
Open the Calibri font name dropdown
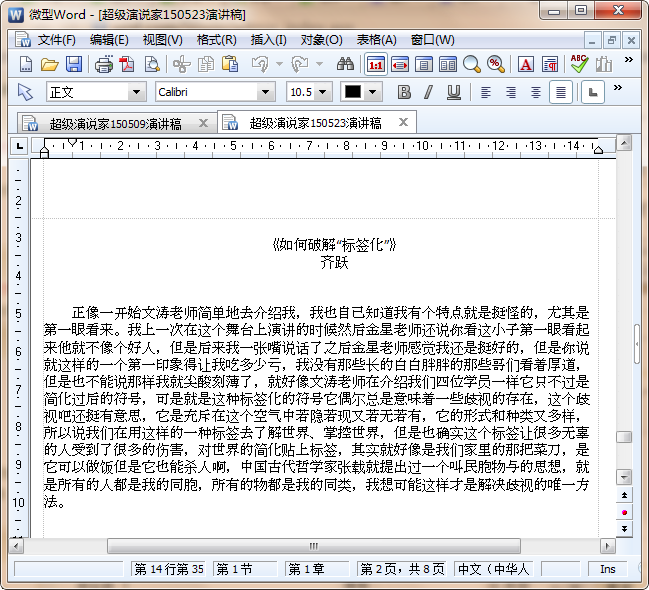click(x=265, y=92)
